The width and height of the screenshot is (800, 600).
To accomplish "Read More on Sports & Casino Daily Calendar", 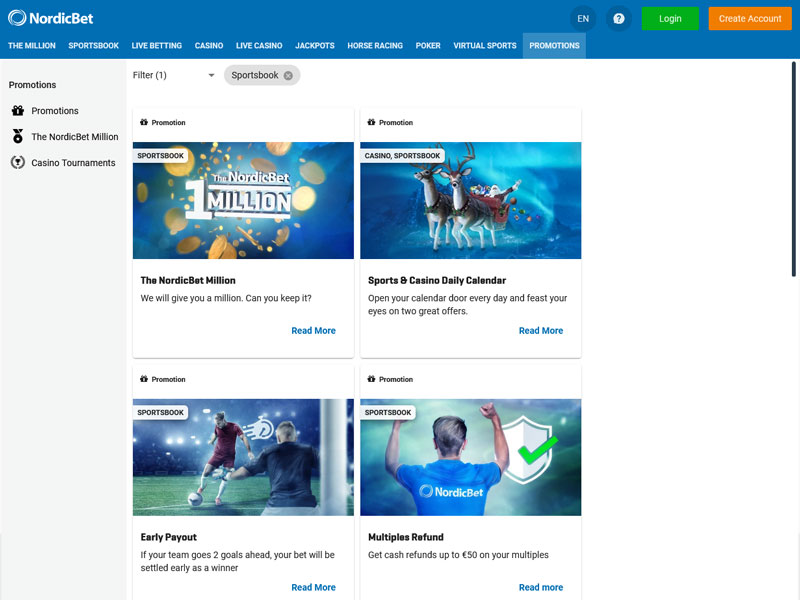I will coord(541,331).
